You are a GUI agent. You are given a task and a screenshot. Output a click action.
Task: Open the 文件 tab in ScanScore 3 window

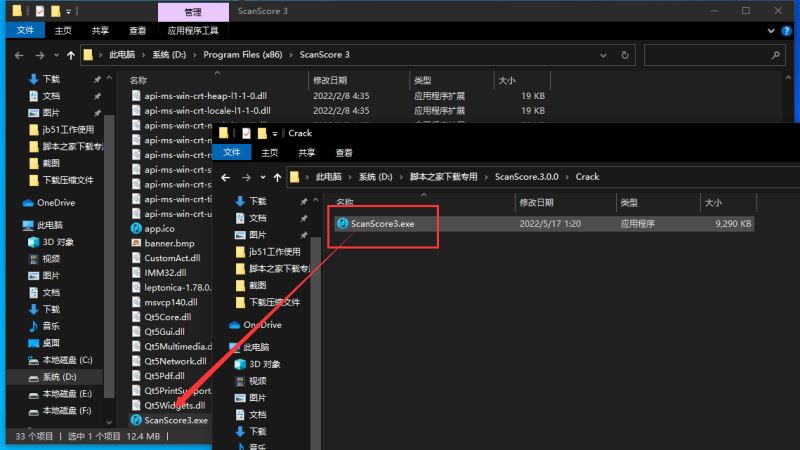25,31
